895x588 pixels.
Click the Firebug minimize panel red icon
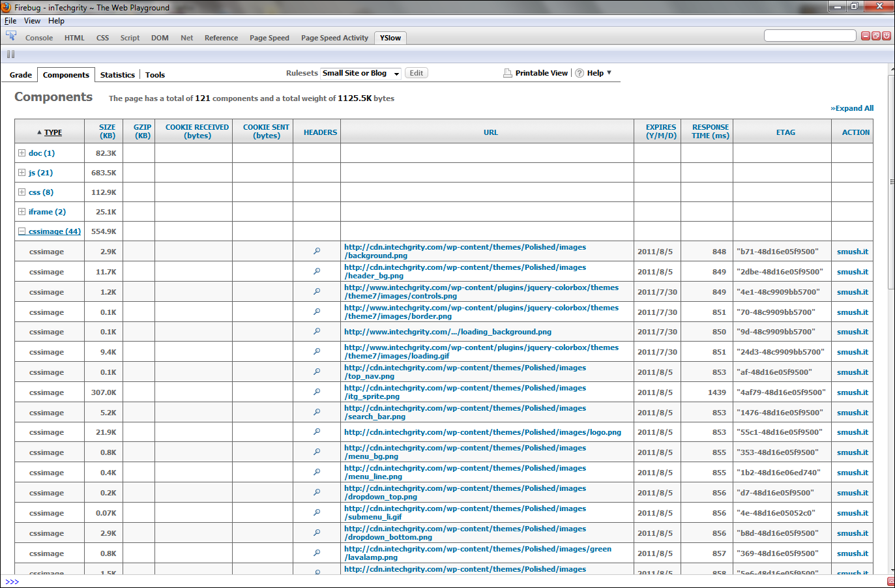point(866,36)
